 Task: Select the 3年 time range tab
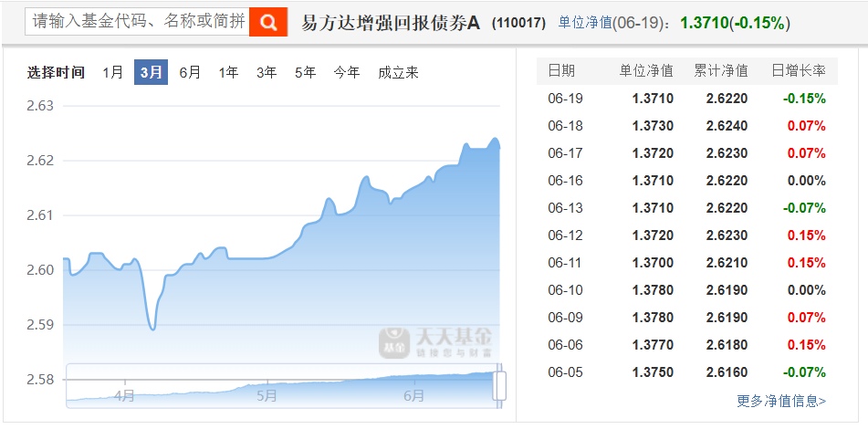267,72
